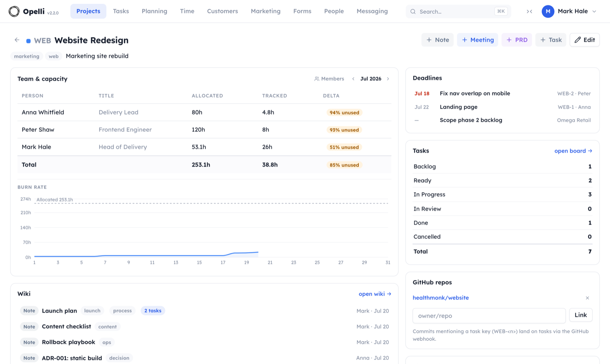
Task: Click the ops tag on Rollback playbook
Action: pos(107,342)
